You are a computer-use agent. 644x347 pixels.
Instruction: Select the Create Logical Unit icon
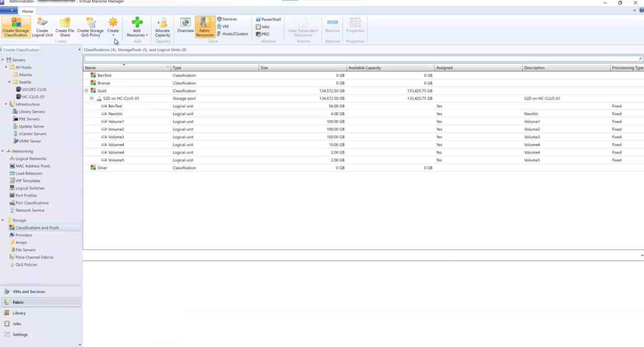42,26
